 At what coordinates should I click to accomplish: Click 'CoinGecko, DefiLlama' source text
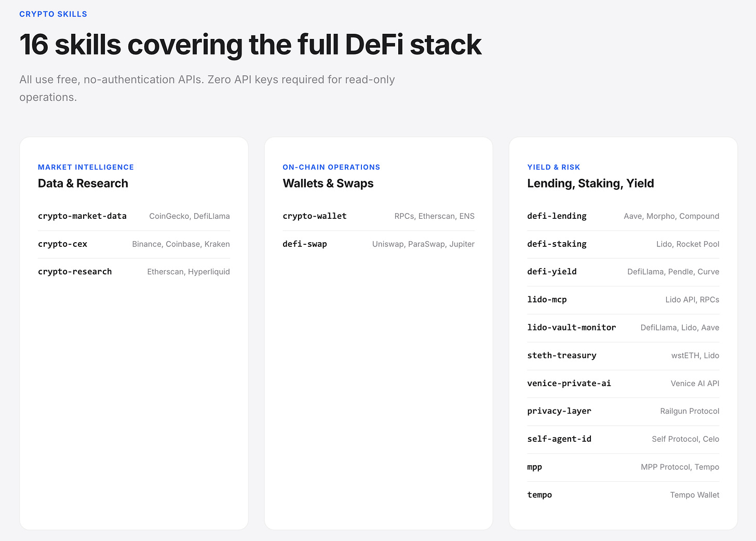pos(190,216)
